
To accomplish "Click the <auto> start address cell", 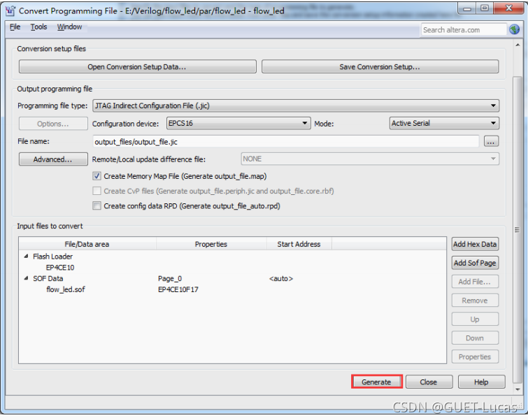I will pos(281,279).
